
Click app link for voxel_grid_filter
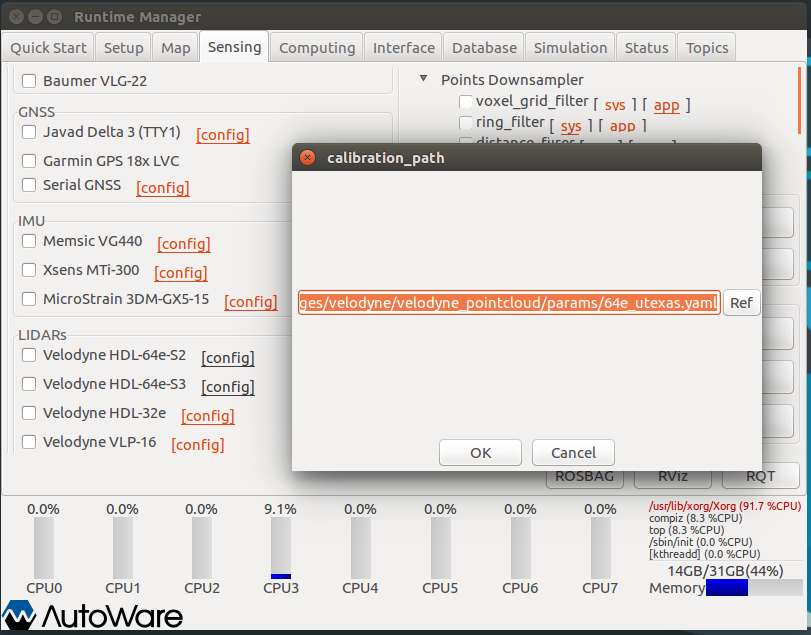point(666,105)
